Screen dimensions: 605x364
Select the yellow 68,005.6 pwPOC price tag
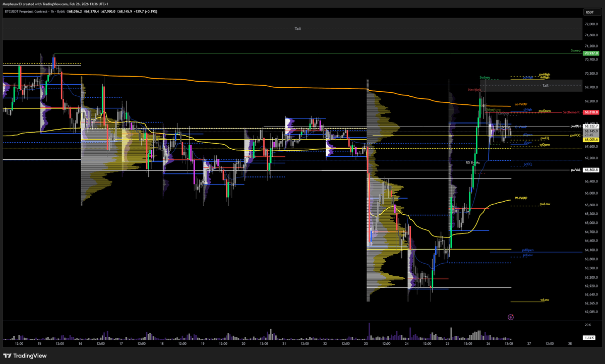tap(590, 141)
